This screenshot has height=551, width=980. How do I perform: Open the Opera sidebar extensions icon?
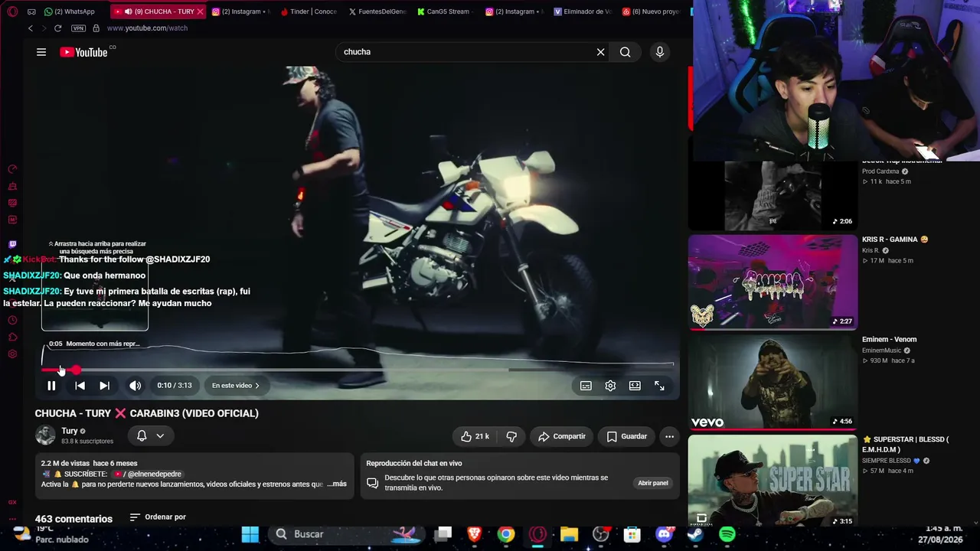tap(12, 337)
